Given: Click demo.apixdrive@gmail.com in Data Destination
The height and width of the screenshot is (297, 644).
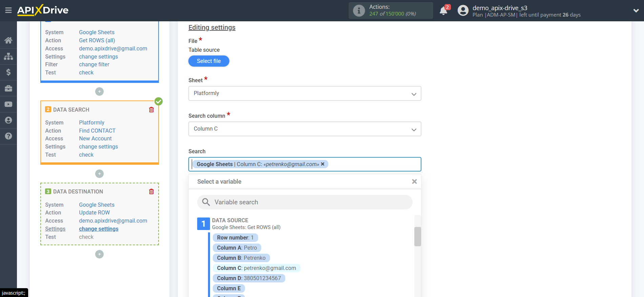Looking at the screenshot, I should click(x=113, y=221).
